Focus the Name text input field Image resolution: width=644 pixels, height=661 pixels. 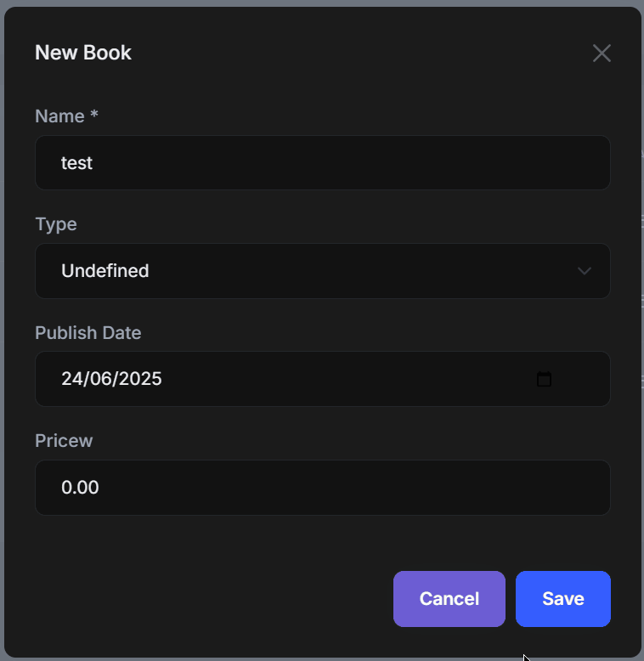[323, 162]
